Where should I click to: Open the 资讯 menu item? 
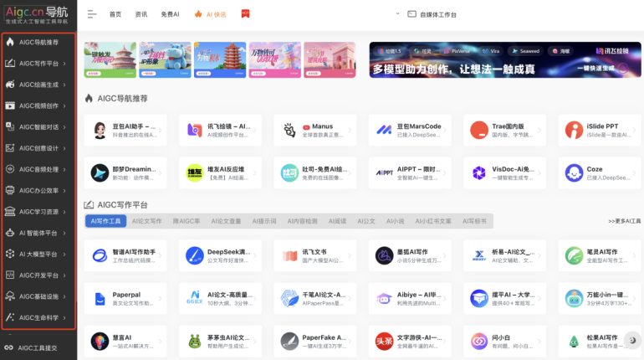(141, 14)
